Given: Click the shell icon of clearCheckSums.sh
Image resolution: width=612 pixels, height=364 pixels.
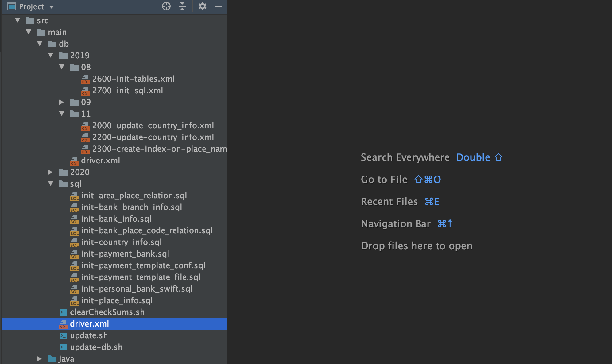Looking at the screenshot, I should tap(63, 312).
